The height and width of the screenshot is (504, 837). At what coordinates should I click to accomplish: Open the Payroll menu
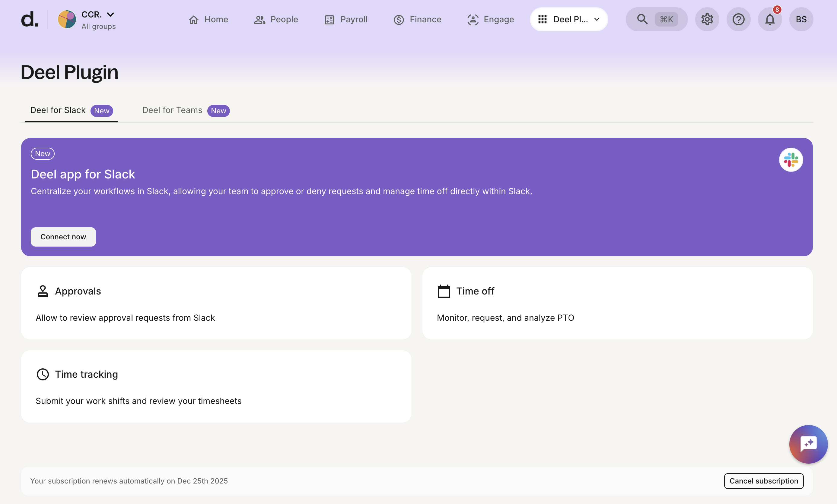346,19
